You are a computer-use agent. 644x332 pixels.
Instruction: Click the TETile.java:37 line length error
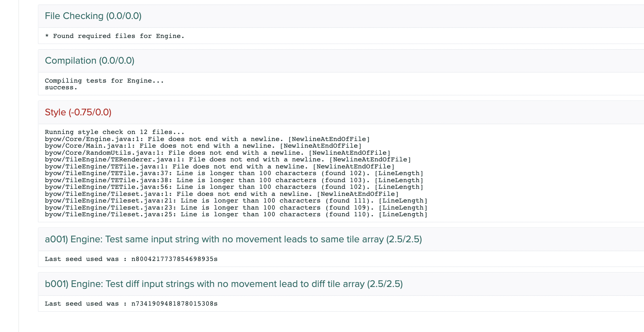[x=234, y=173]
